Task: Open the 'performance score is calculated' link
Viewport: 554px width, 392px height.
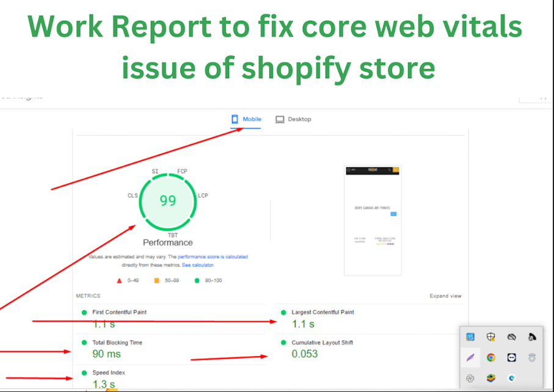Action: [x=213, y=256]
